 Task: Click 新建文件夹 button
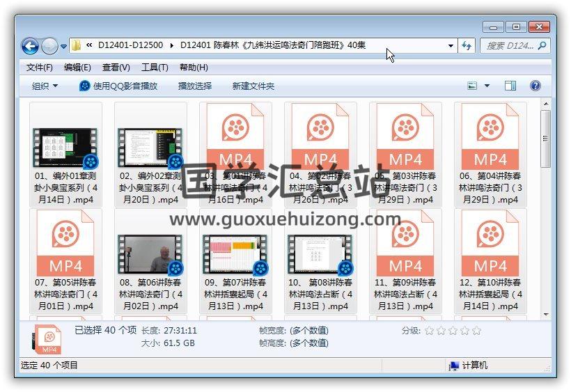pos(253,86)
